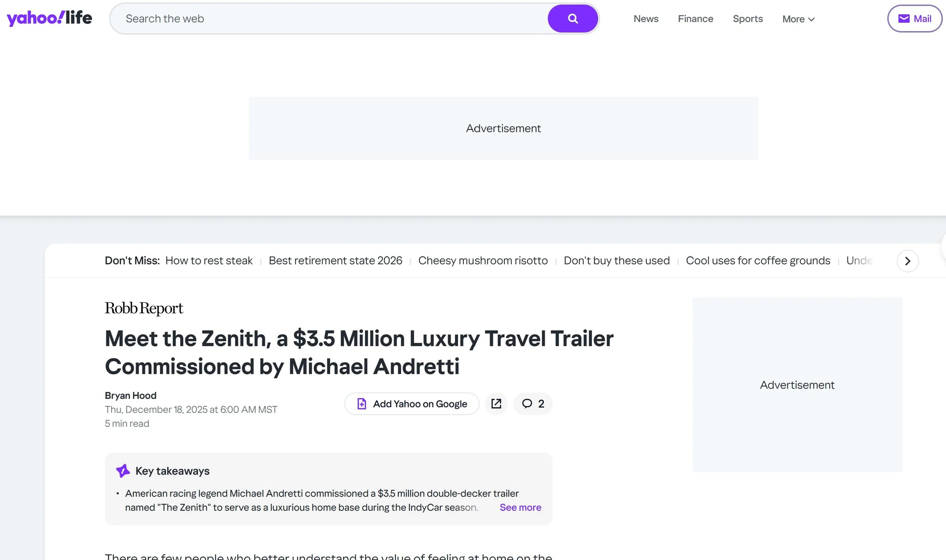The width and height of the screenshot is (946, 560).
Task: Click Cool uses for coffee grounds
Action: coord(758,261)
